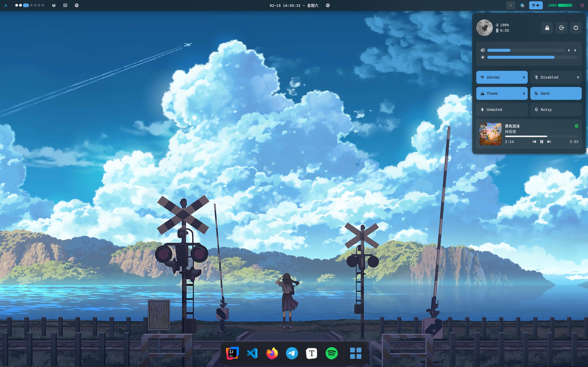Toggle the Unmuted microphone button

(502, 110)
